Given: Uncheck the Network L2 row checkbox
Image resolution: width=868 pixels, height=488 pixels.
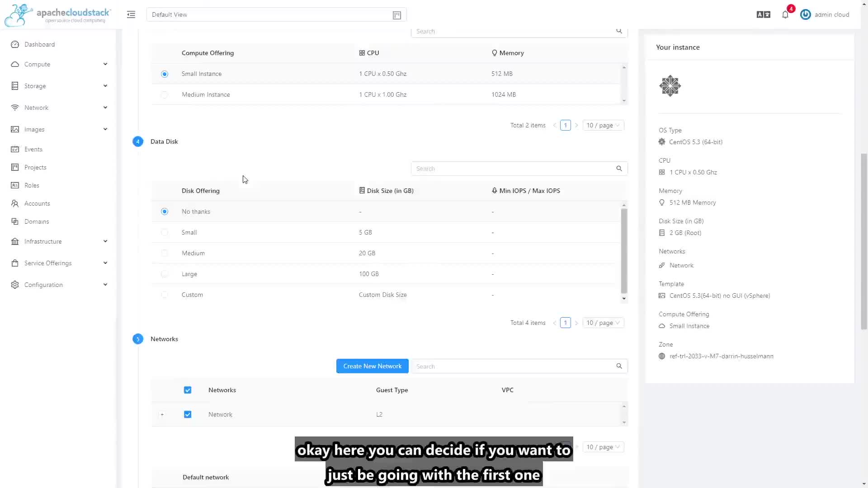Looking at the screenshot, I should (188, 414).
